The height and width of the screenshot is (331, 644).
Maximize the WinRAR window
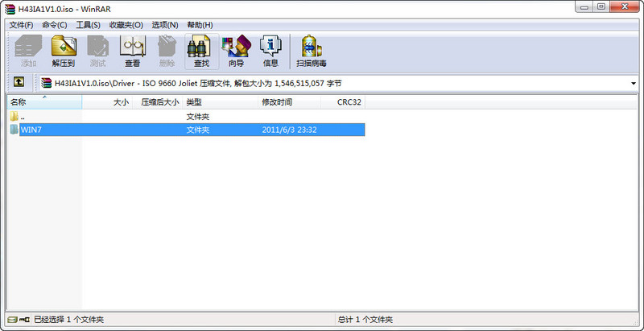pyautogui.click(x=601, y=7)
